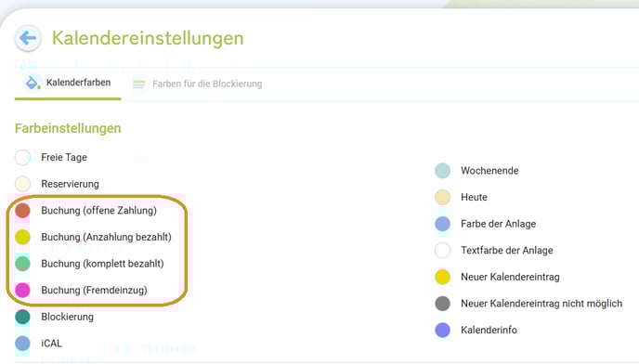
Task: Click the Wochenende label
Action: (489, 170)
